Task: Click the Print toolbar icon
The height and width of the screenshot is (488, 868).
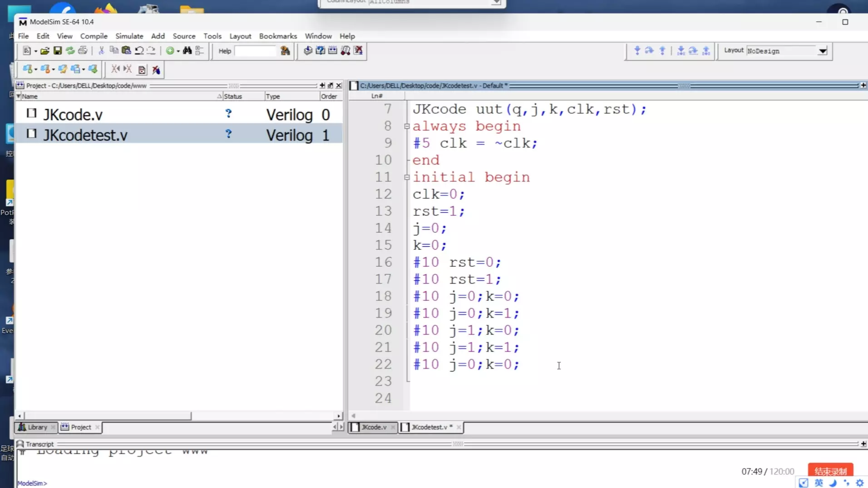Action: tap(83, 51)
